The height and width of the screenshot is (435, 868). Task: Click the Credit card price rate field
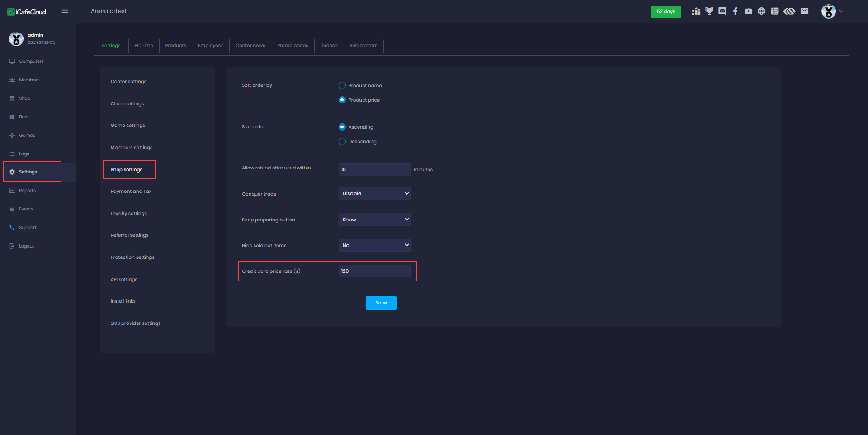[374, 271]
